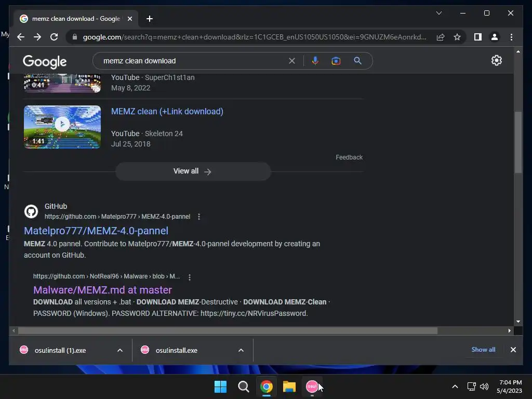Bookmark this page with the star icon

[x=457, y=37]
